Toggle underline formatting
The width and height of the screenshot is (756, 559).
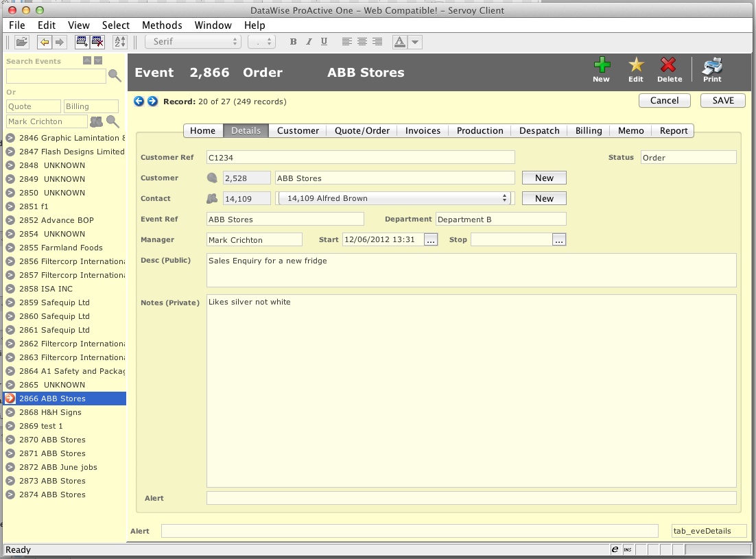click(324, 42)
